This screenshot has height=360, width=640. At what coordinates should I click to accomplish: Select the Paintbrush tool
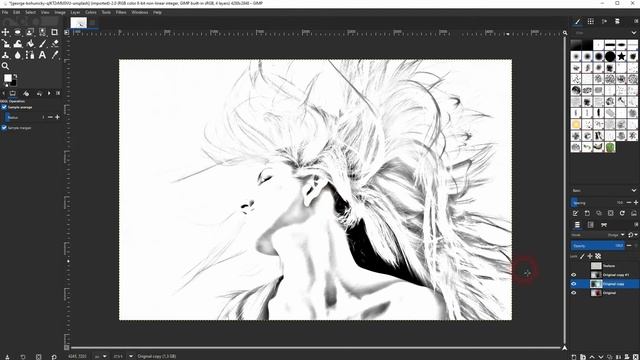[x=42, y=43]
